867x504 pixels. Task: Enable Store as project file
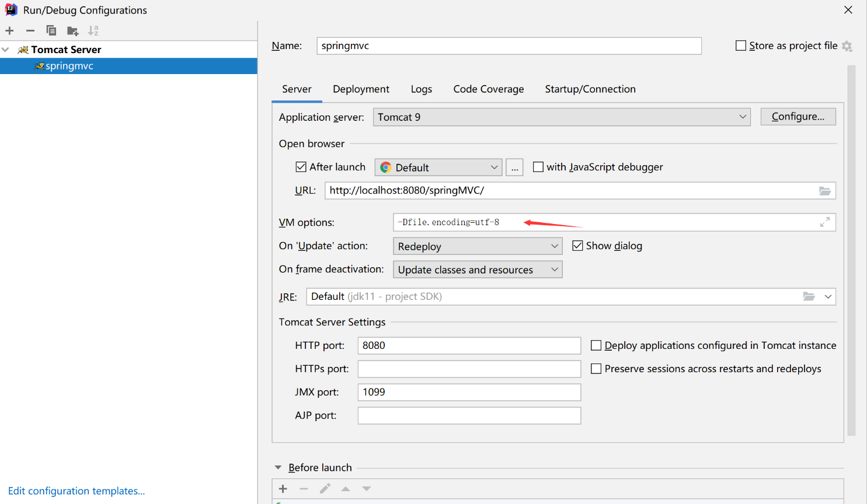[x=741, y=45]
